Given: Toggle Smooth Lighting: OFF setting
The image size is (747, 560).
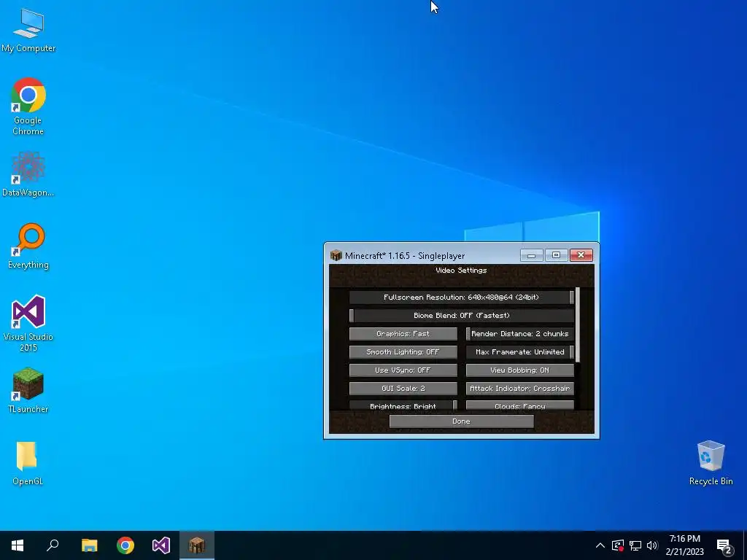Looking at the screenshot, I should (x=403, y=352).
